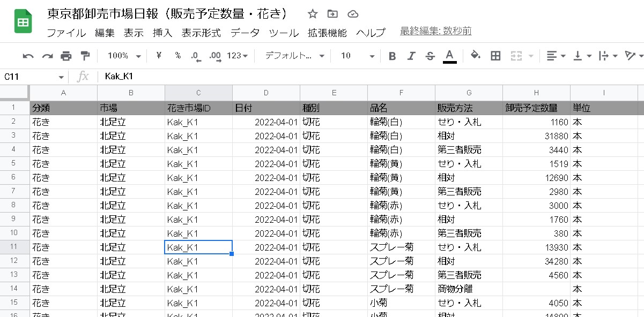The width and height of the screenshot is (644, 317).
Task: Check the document save status cloud button
Action: click(x=352, y=14)
